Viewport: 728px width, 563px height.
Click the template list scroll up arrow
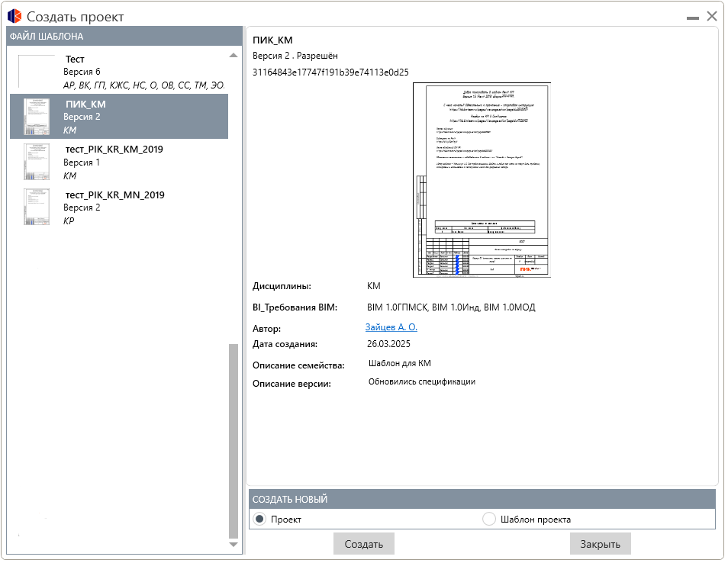(x=234, y=56)
